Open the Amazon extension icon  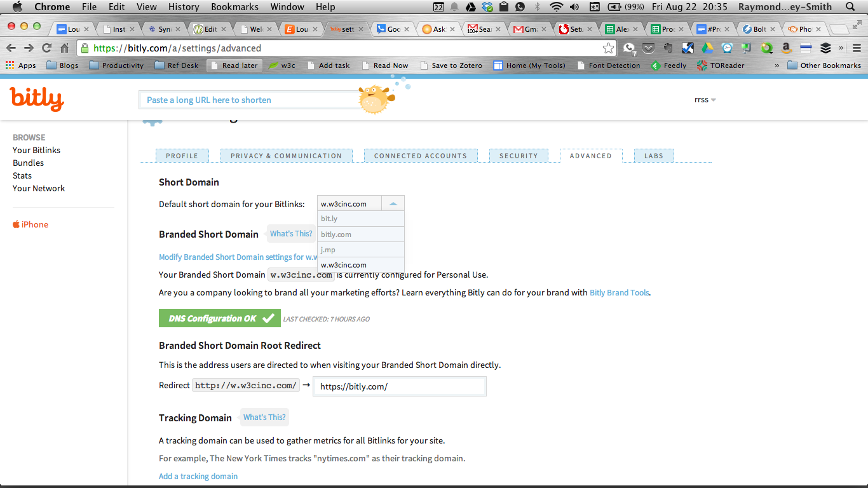(786, 48)
